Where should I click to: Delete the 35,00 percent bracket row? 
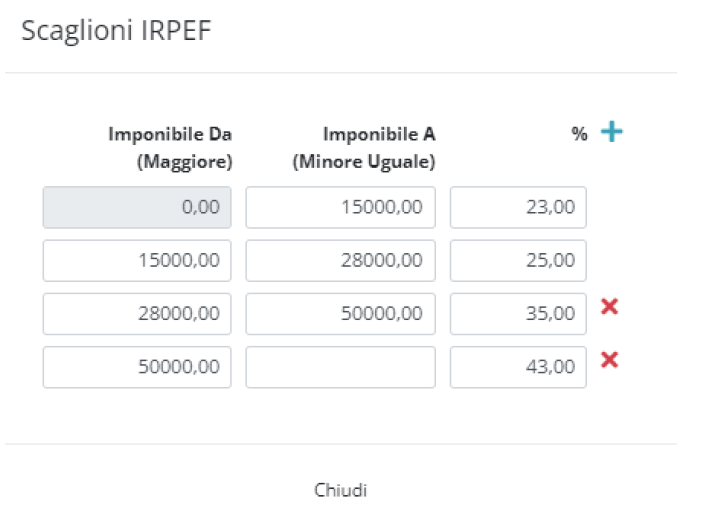pyautogui.click(x=608, y=307)
